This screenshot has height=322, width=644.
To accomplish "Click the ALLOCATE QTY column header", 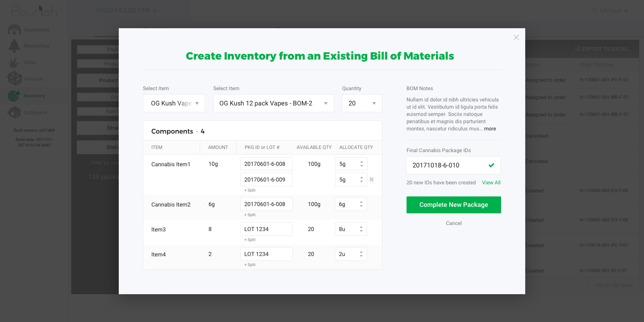I will pyautogui.click(x=356, y=147).
